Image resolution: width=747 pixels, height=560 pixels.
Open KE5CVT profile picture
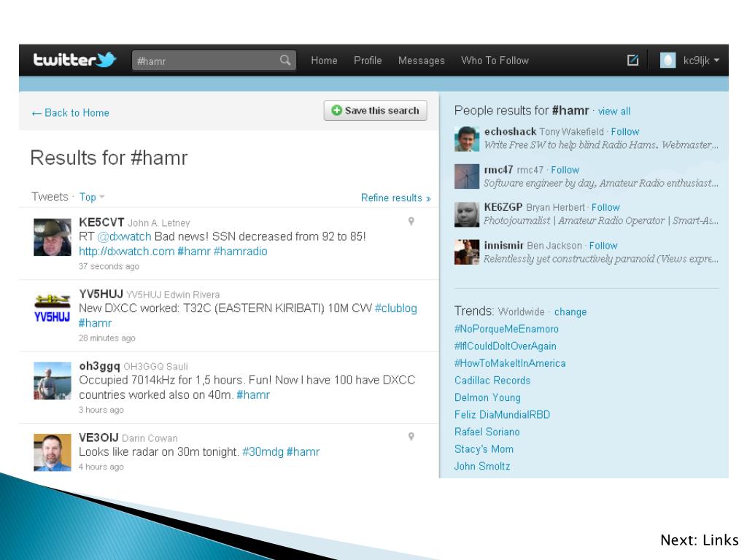coord(53,237)
